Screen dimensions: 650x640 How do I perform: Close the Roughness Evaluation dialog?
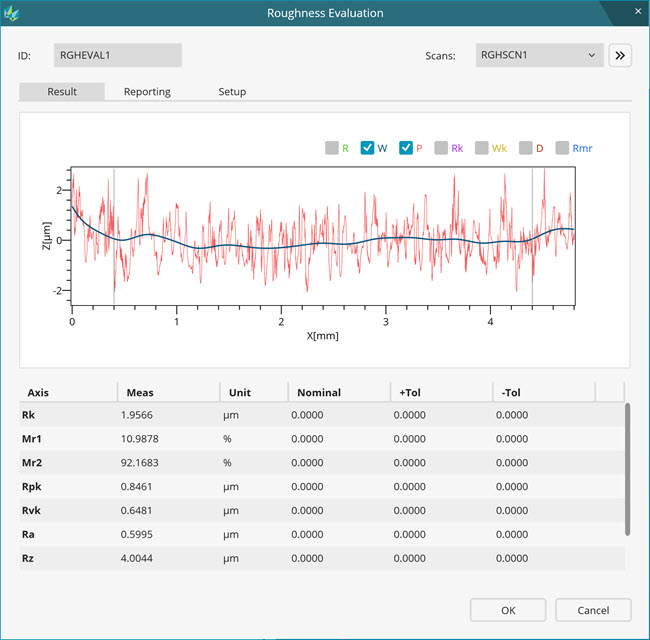coord(638,12)
